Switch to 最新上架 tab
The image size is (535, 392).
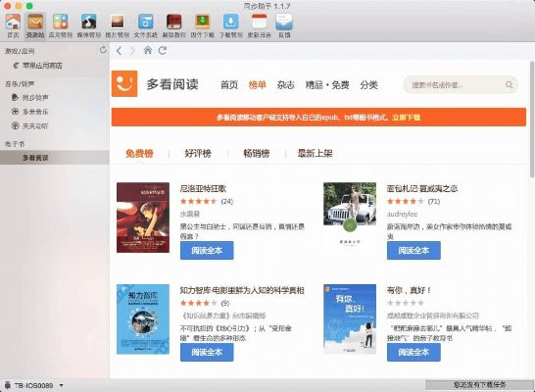(x=315, y=153)
